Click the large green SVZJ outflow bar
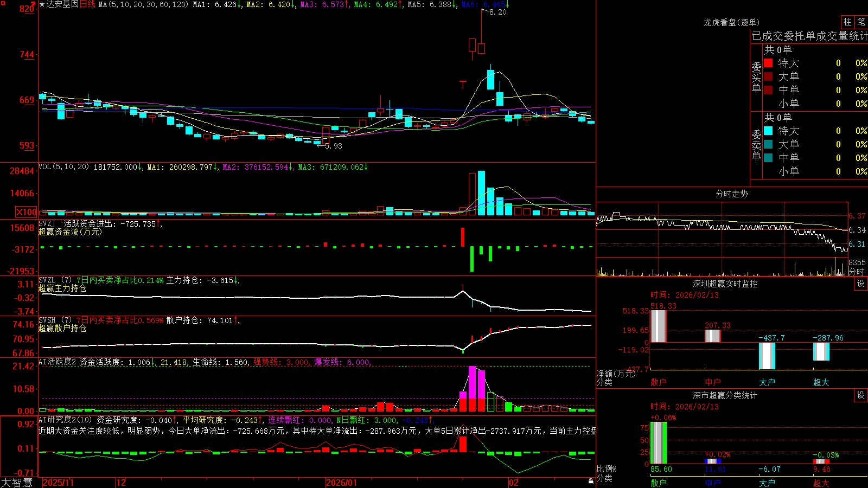 (x=472, y=259)
